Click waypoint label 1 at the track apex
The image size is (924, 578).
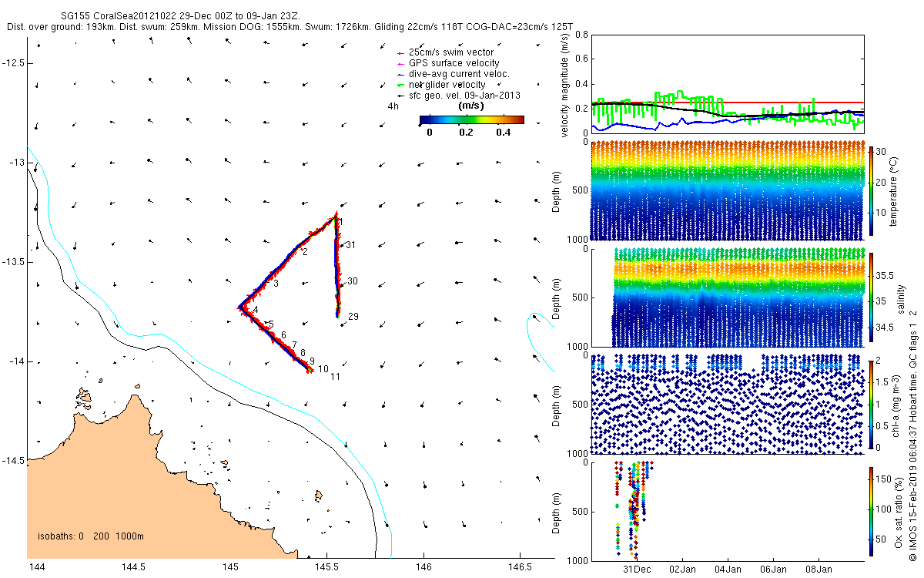click(x=340, y=223)
